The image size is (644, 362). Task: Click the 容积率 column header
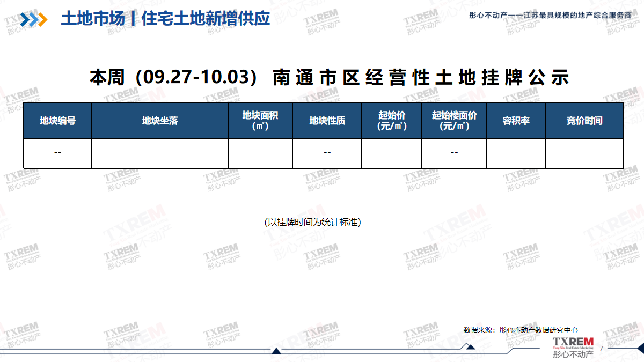[x=516, y=121]
